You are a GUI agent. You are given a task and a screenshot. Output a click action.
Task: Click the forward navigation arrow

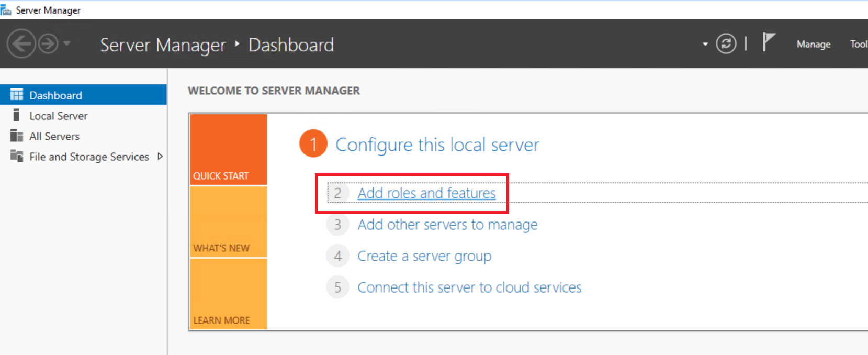pyautogui.click(x=48, y=43)
